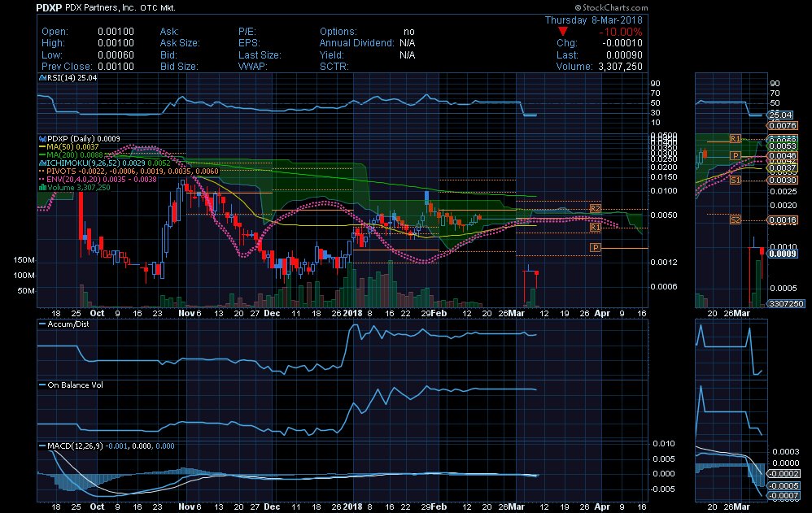
Task: Click the ICHIMOKU legend icon
Action: [x=42, y=163]
